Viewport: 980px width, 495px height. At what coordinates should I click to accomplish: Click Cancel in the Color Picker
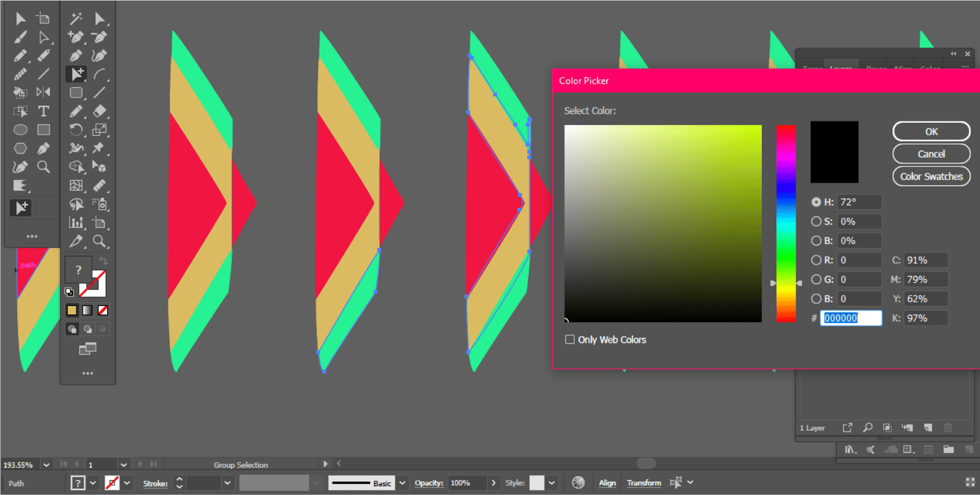tap(931, 154)
